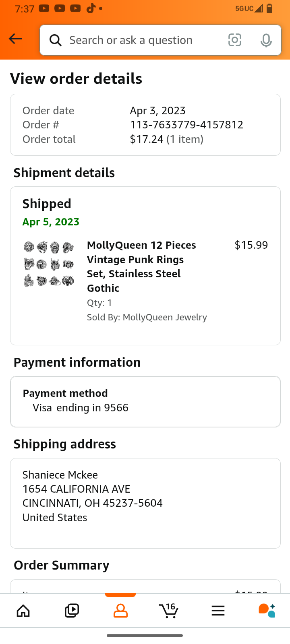Tap the order number 113-7633779-4157812
This screenshot has width=290, height=644.
[186, 125]
